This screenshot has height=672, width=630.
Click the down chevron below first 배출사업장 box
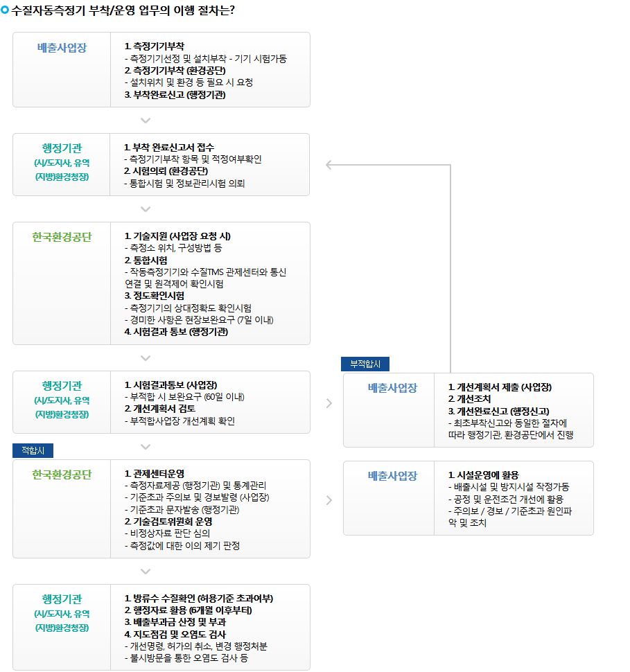(145, 121)
